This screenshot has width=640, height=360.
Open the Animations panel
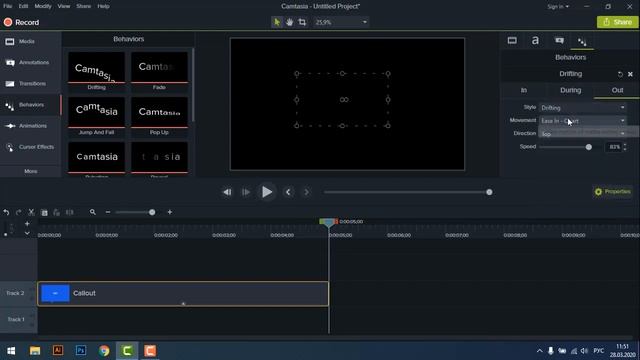click(x=31, y=126)
